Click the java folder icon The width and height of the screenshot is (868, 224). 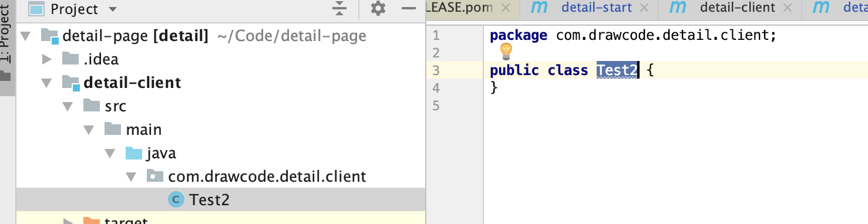click(134, 153)
